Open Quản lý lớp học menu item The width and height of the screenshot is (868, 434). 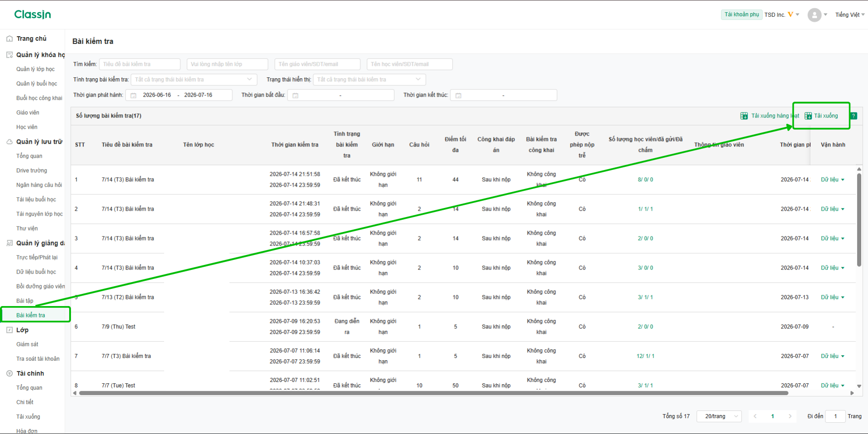pyautogui.click(x=35, y=69)
